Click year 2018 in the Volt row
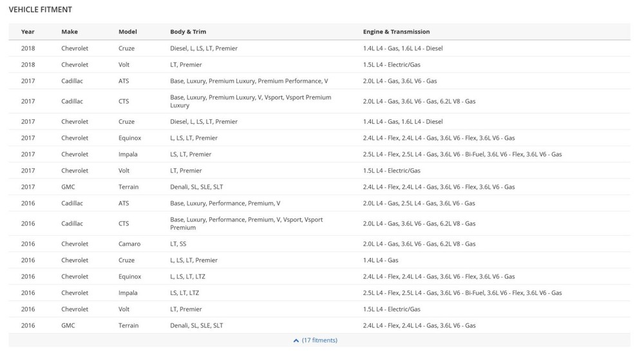Viewport: 644px width, 355px height. [x=28, y=64]
